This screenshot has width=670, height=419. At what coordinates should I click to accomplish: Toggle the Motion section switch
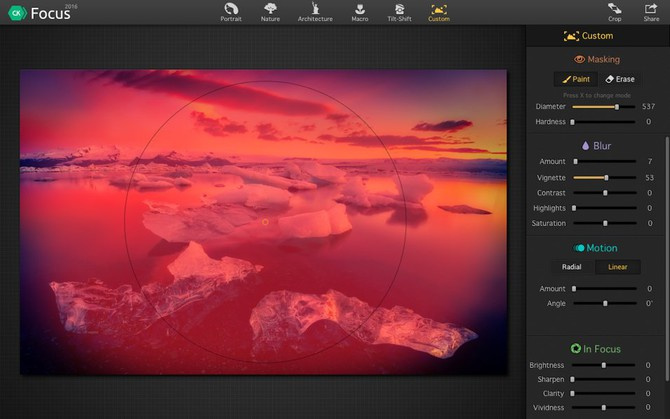coord(579,248)
